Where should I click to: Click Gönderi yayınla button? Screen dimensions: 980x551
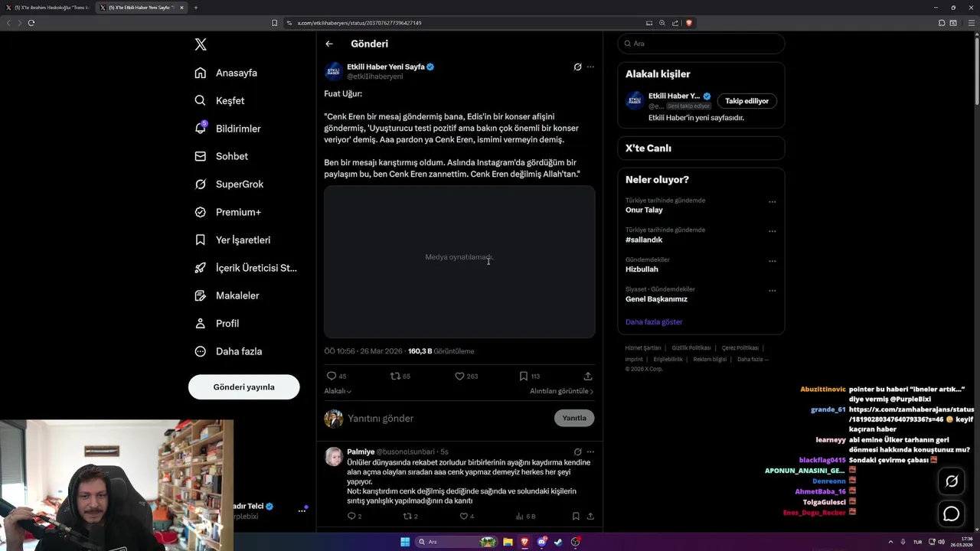pyautogui.click(x=243, y=386)
